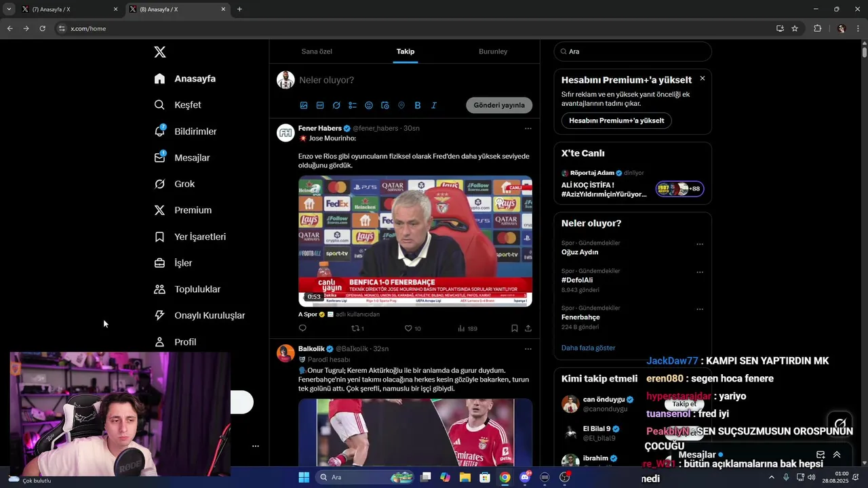Play the Mourinho press conference video
Viewport: 868px width, 488px height.
tap(415, 241)
